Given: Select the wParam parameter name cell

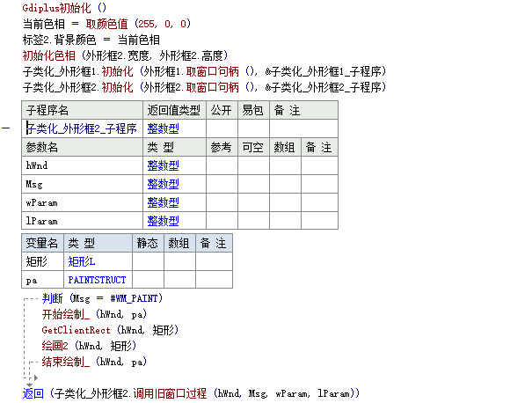Looking at the screenshot, I should point(82,202).
